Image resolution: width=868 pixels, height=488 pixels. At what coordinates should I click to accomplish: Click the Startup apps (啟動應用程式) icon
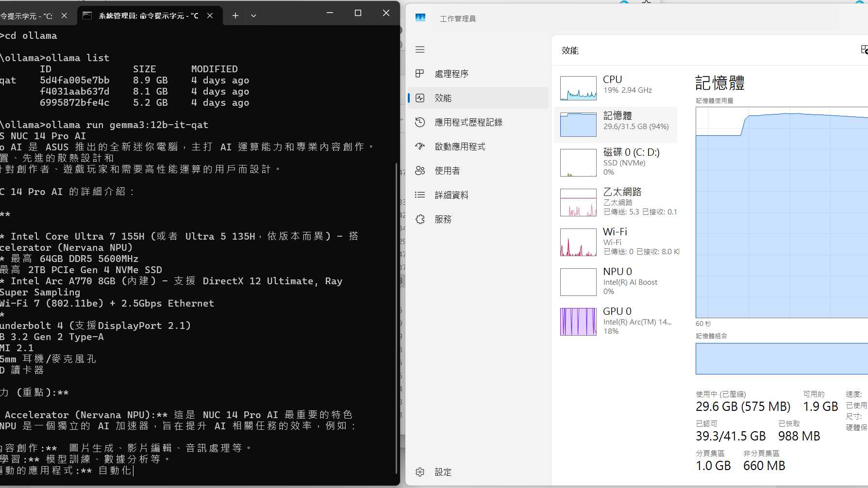(x=420, y=146)
